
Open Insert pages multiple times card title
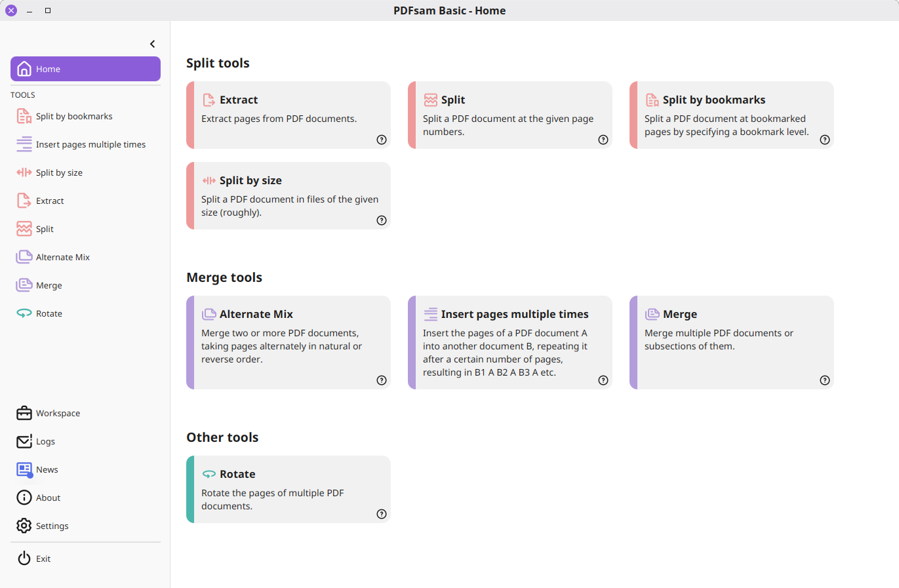(x=515, y=314)
